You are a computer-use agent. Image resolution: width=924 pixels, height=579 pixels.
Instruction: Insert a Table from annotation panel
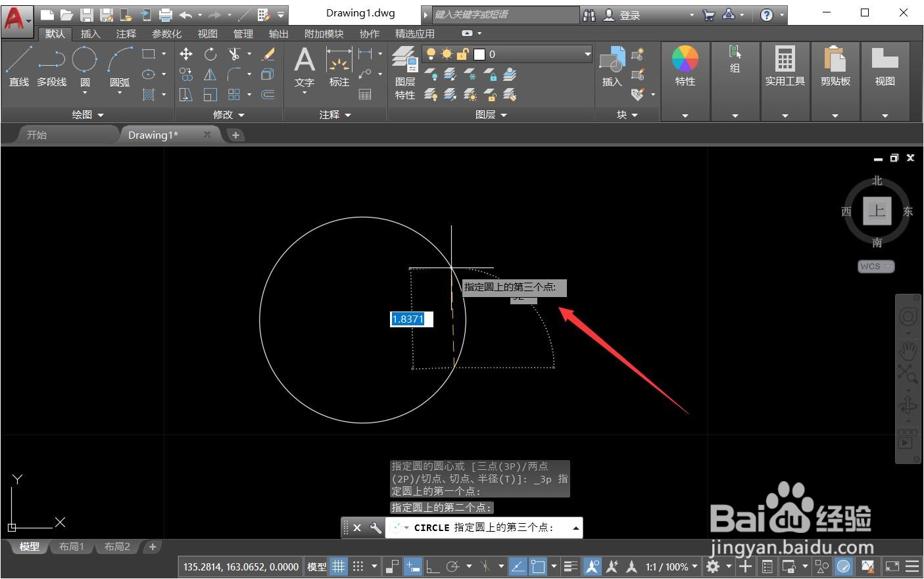click(365, 95)
